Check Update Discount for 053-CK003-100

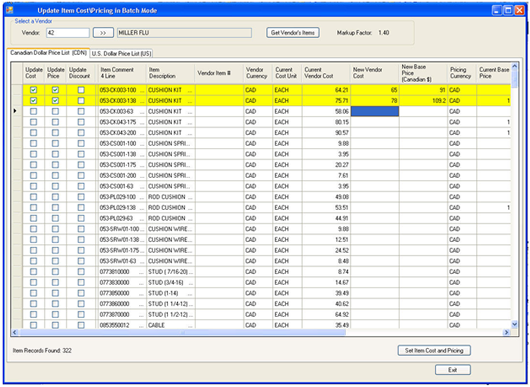click(81, 90)
